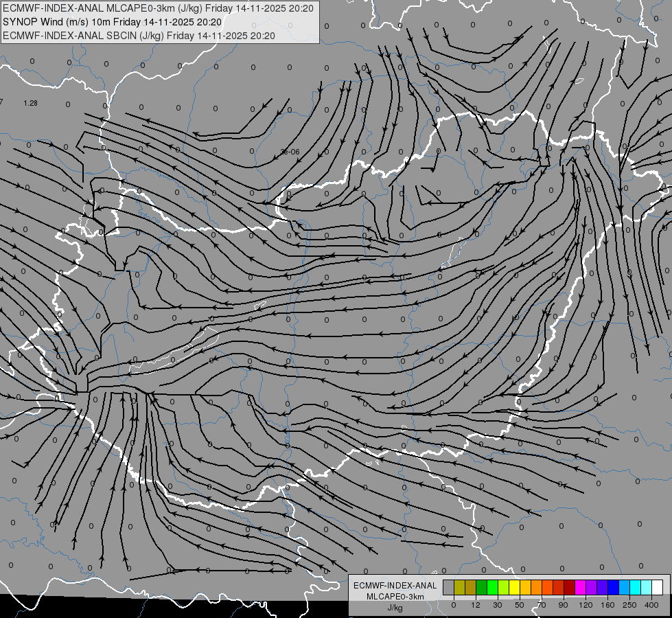Image resolution: width=672 pixels, height=618 pixels.
Task: Click the purple swatch next to magenta
Action: coord(592,588)
